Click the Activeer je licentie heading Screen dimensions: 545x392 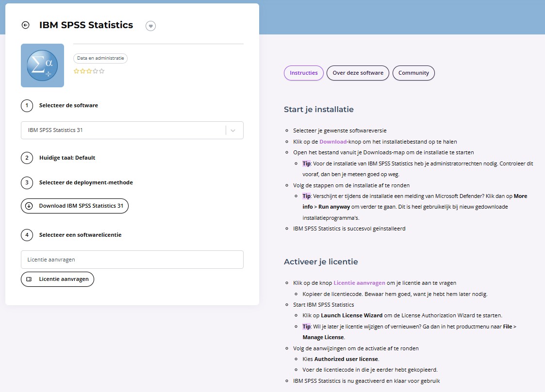tap(321, 261)
